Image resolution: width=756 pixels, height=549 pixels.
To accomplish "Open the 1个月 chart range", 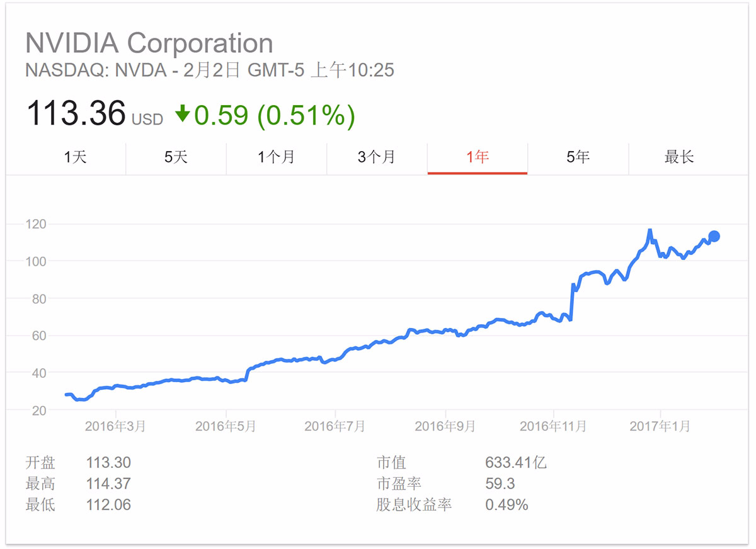I will (276, 157).
